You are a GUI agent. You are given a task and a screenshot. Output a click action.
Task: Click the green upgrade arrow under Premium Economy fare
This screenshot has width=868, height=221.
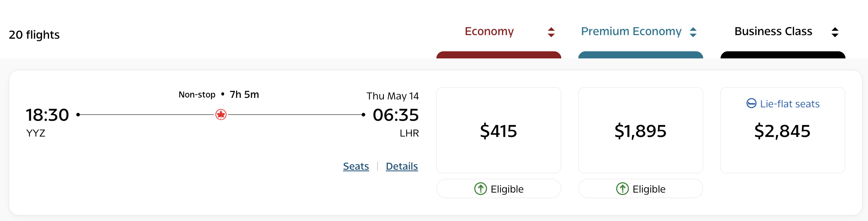pos(622,189)
